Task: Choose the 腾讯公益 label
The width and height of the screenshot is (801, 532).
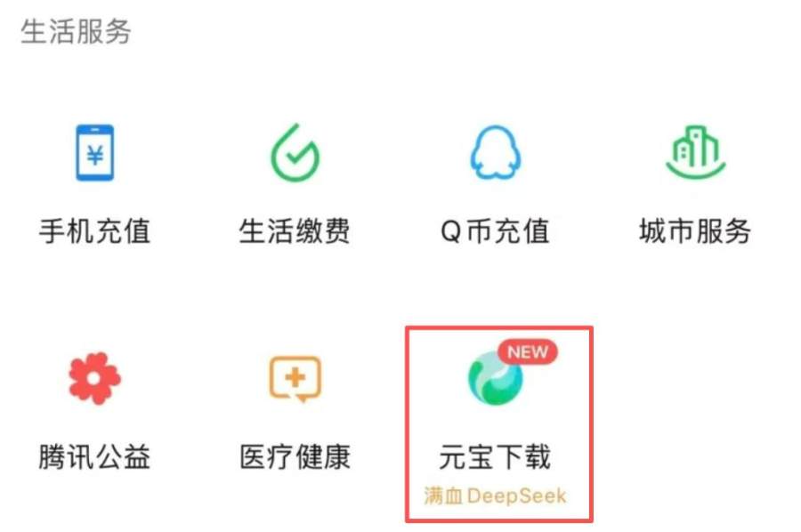Action: click(x=94, y=456)
